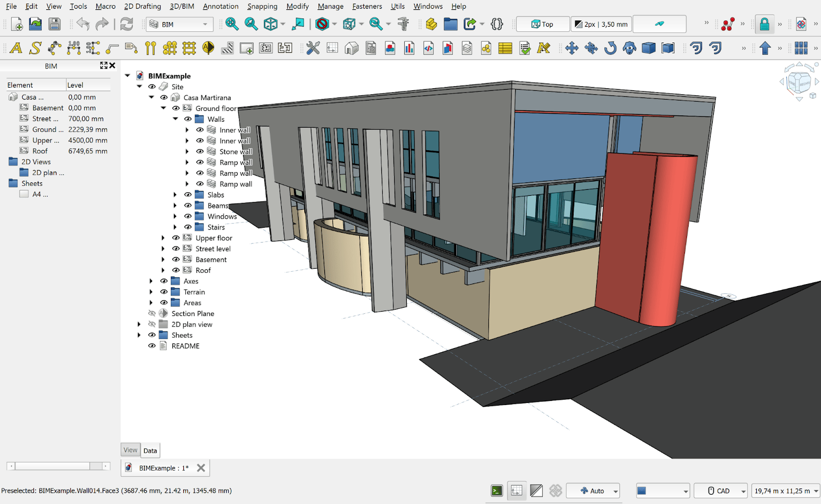Click the Save document icon
The width and height of the screenshot is (821, 504).
[54, 24]
